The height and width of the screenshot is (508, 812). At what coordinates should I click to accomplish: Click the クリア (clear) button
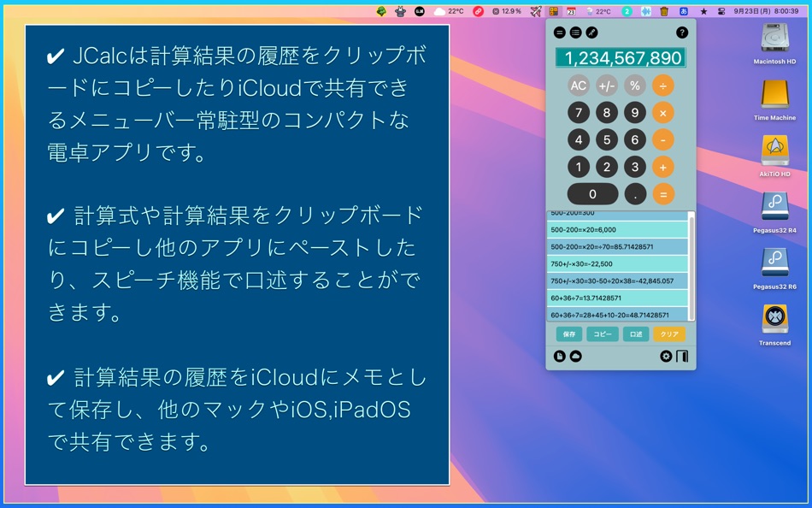point(669,334)
